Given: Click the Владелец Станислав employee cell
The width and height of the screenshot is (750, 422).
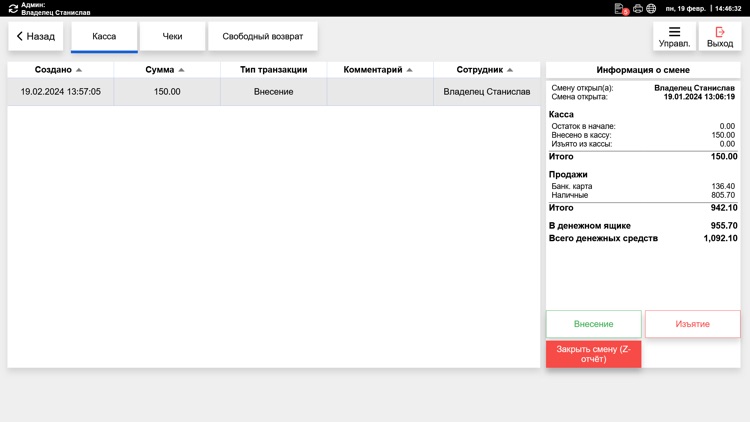Looking at the screenshot, I should [x=486, y=91].
